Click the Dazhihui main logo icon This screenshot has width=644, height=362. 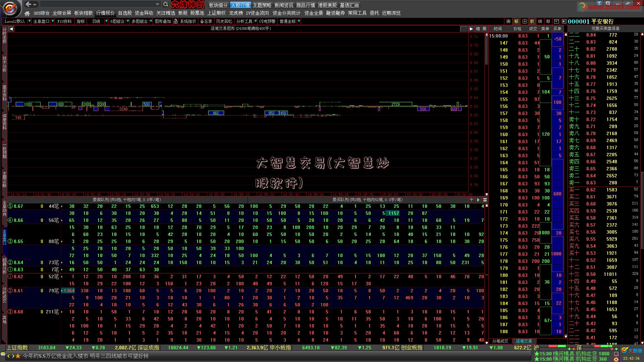pyautogui.click(x=11, y=8)
